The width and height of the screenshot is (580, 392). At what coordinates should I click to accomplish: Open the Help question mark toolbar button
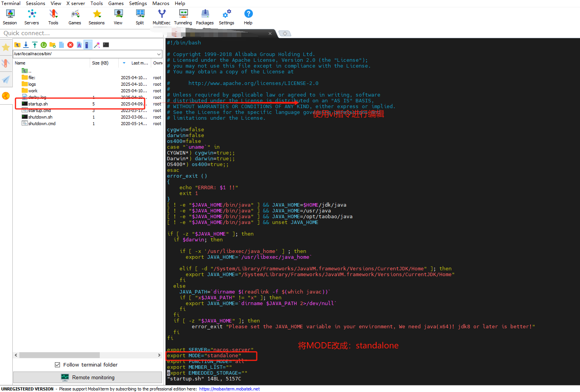coord(248,17)
